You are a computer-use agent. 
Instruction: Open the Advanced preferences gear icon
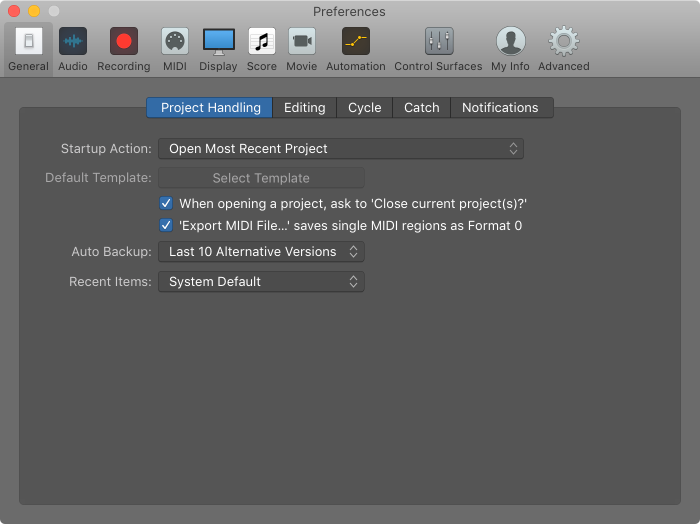[564, 41]
